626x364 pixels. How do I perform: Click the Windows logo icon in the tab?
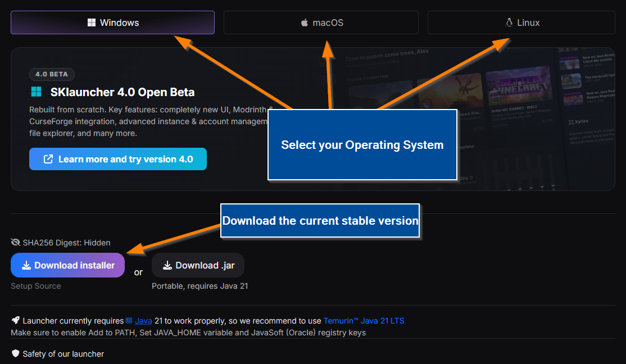pos(92,22)
